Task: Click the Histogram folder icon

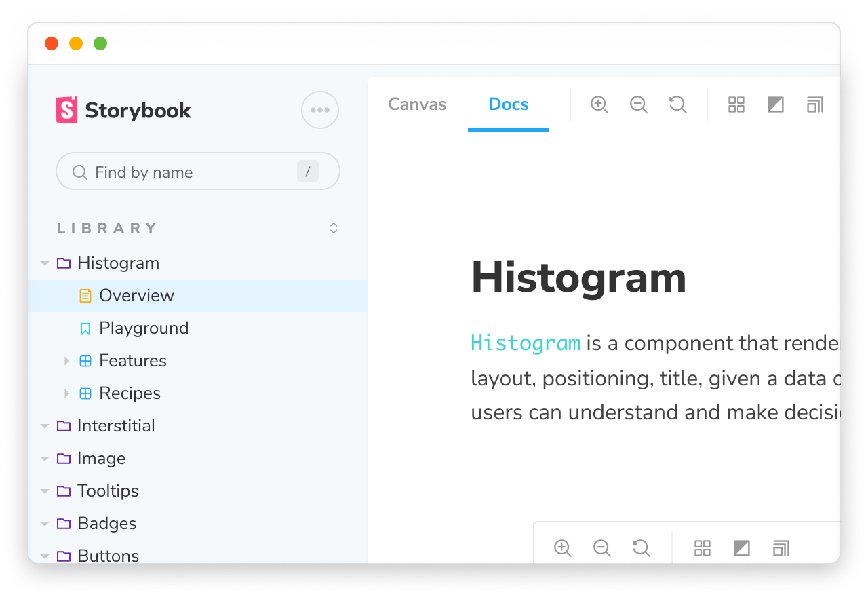Action: (64, 263)
